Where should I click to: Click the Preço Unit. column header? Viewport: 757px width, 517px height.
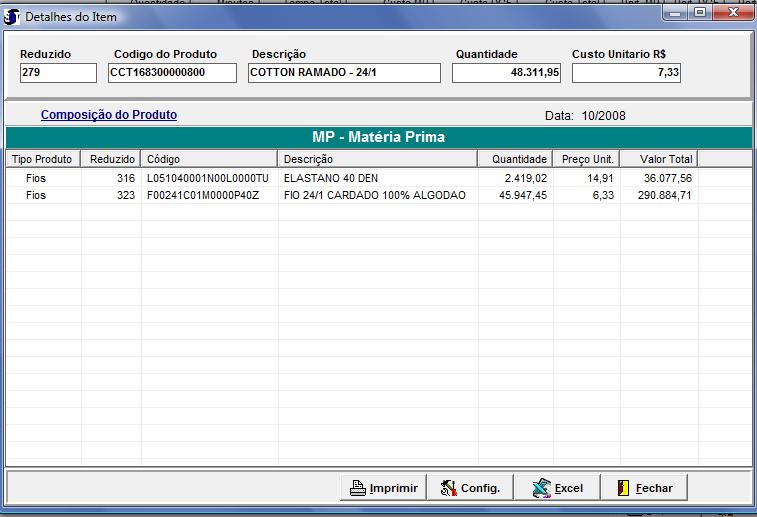tap(586, 159)
